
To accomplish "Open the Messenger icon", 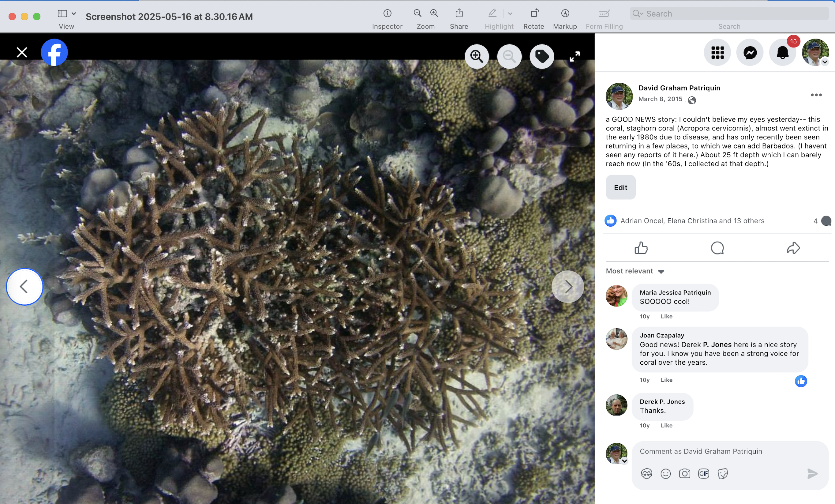I will pos(750,53).
